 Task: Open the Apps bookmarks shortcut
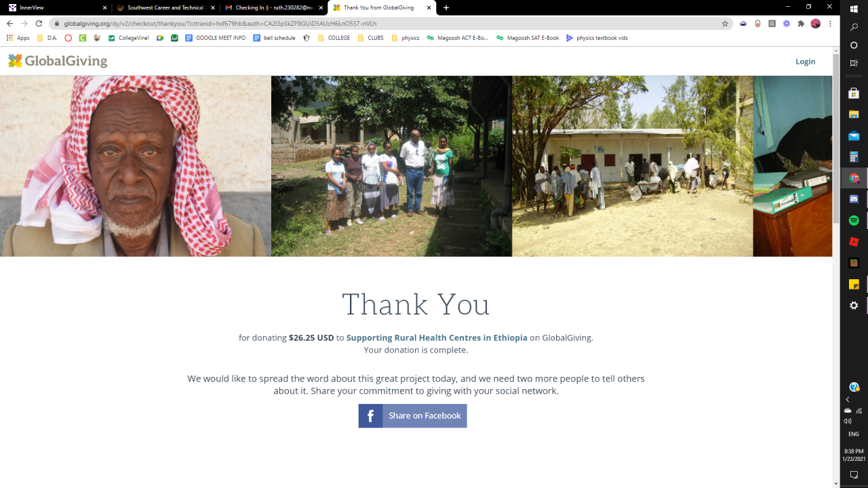18,38
